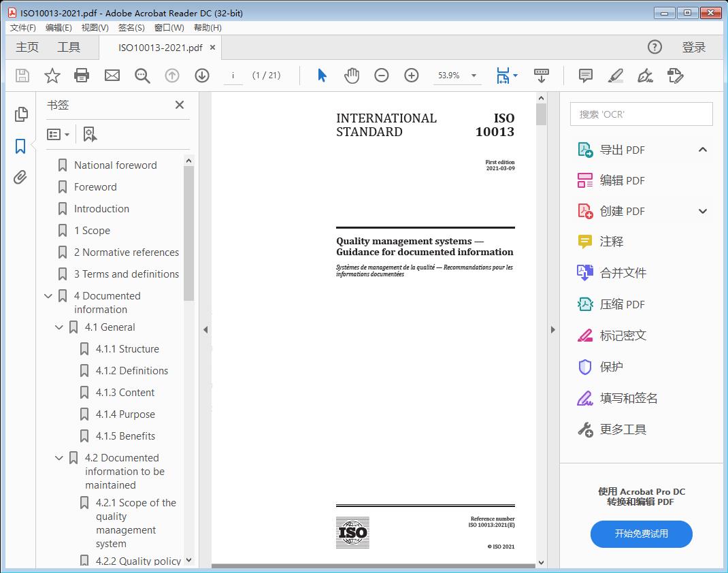
Task: Switch to the 主页 tab
Action: (x=27, y=47)
